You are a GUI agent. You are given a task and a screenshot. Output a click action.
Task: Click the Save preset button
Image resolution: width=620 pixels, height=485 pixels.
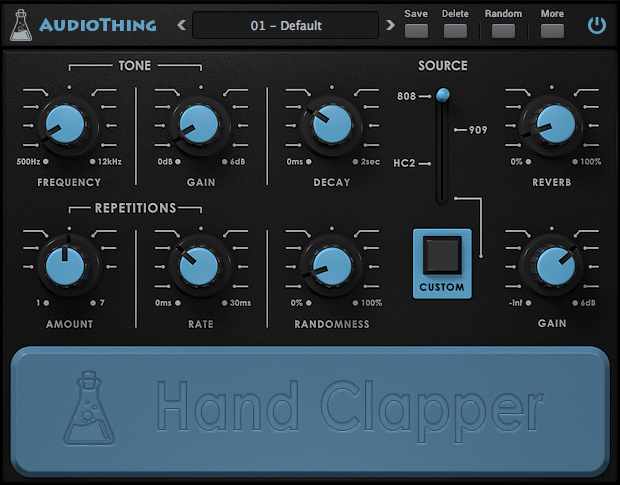click(416, 31)
